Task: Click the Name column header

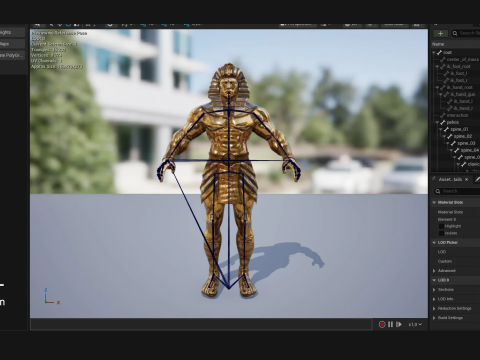Action: (438, 44)
